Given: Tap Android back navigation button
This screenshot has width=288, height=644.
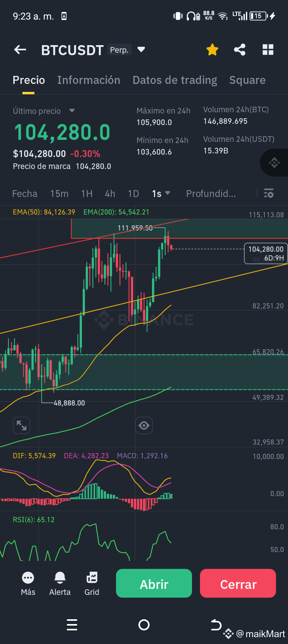Looking at the screenshot, I should point(216,624).
